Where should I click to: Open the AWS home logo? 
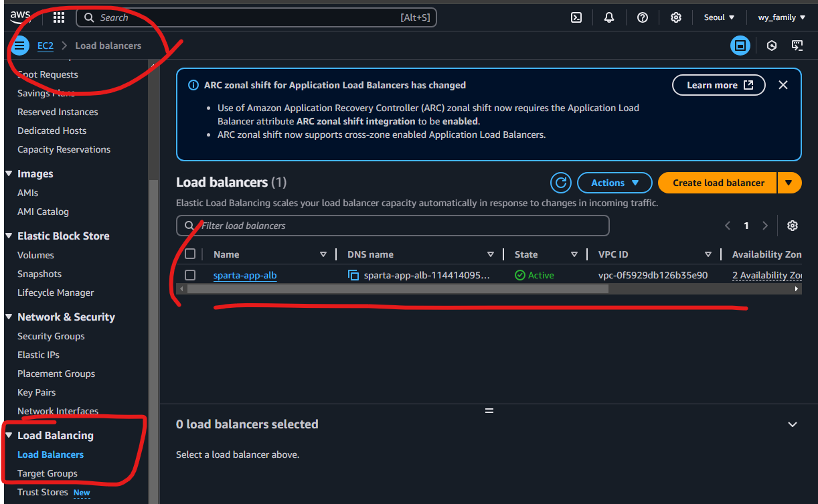point(20,17)
